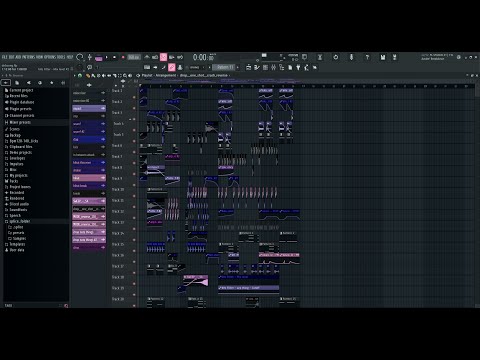Select the Slice tool in Playlist toolbar
Image resolution: width=480 pixels, height=360 pixels.
click(x=114, y=76)
